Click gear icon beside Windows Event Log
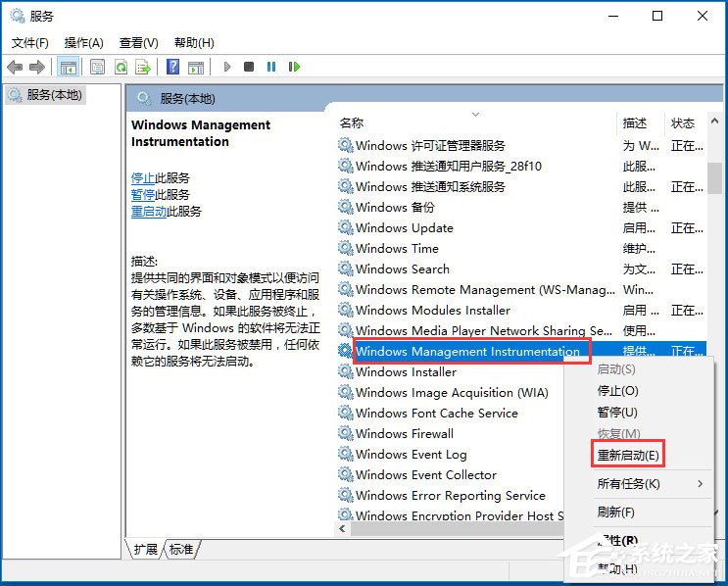The height and width of the screenshot is (586, 728). click(x=346, y=453)
